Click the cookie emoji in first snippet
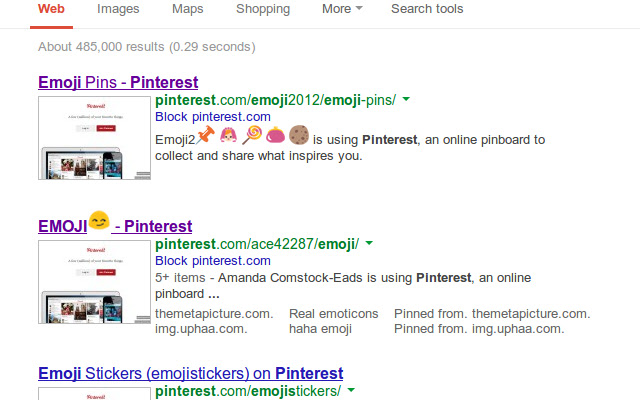This screenshot has width=640, height=400. [299, 134]
